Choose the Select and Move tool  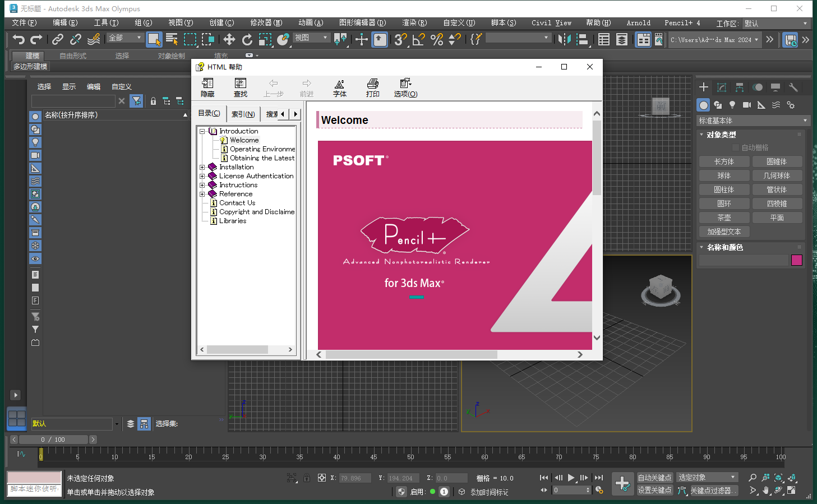229,39
